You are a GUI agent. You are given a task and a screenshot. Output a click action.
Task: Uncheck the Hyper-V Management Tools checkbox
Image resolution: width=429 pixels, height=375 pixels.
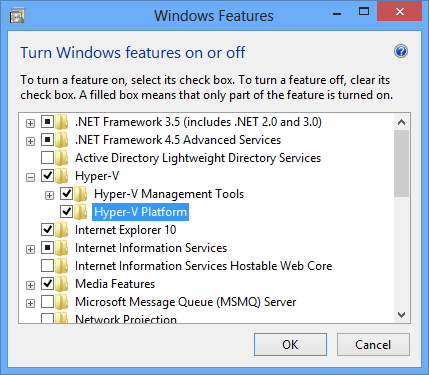(x=66, y=194)
